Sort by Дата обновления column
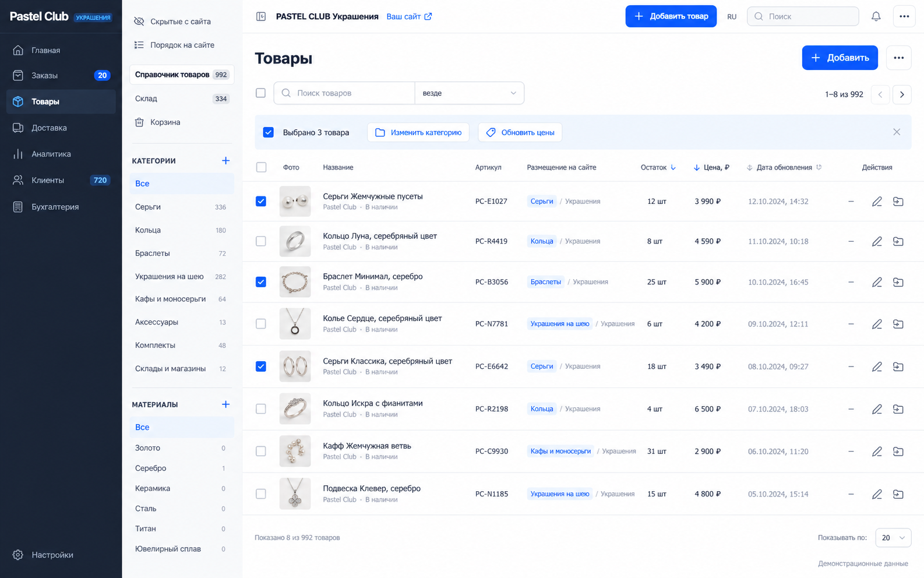Screen dimensions: 924x578 point(784,167)
